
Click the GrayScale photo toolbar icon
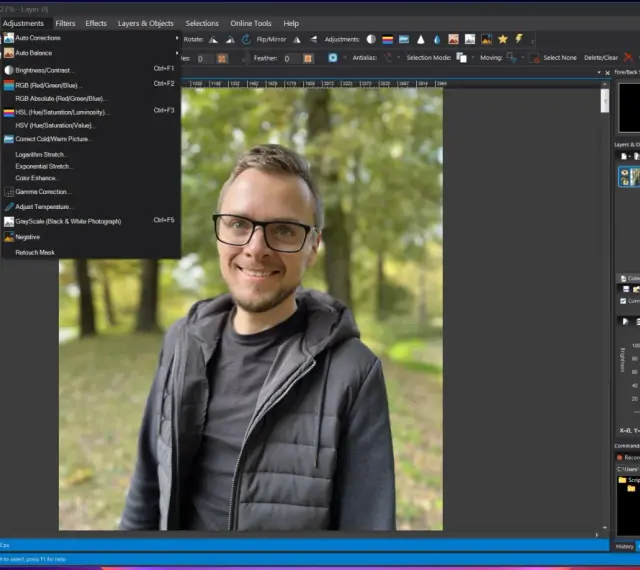click(x=470, y=39)
